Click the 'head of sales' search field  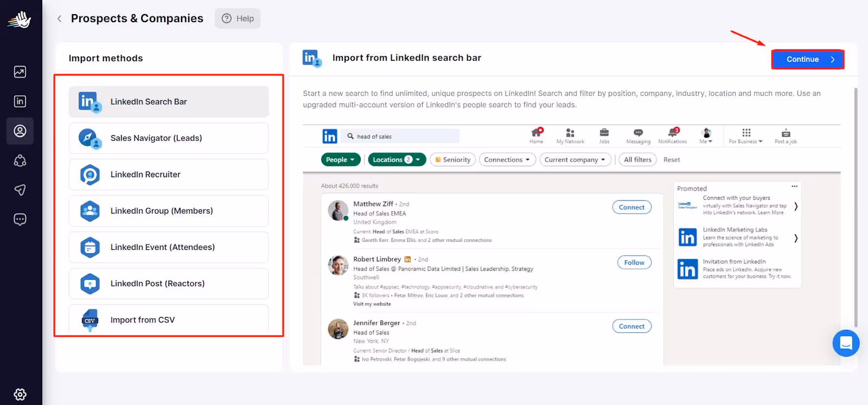coord(401,136)
